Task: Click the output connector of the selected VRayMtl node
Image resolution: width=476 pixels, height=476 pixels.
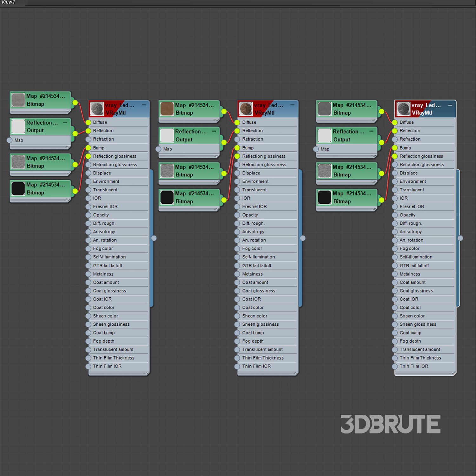Action: 460,238
